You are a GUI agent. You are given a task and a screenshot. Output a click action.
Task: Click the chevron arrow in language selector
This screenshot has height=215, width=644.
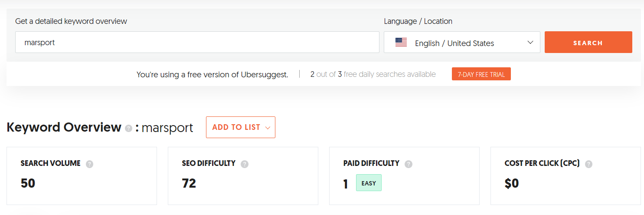pos(530,43)
